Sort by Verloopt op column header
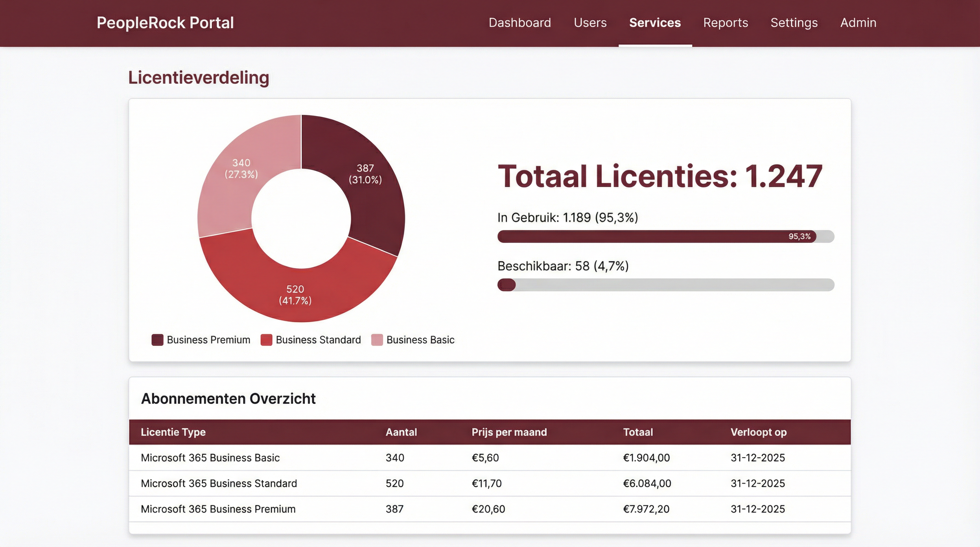 (758, 432)
